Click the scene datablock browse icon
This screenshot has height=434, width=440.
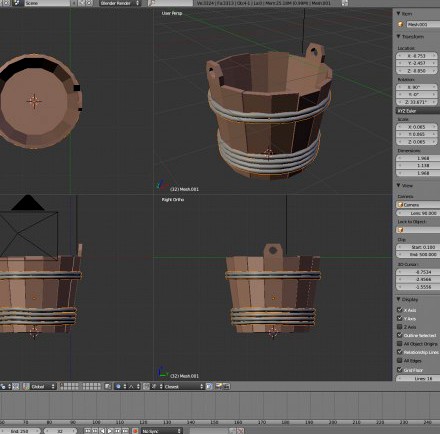coord(17,3)
